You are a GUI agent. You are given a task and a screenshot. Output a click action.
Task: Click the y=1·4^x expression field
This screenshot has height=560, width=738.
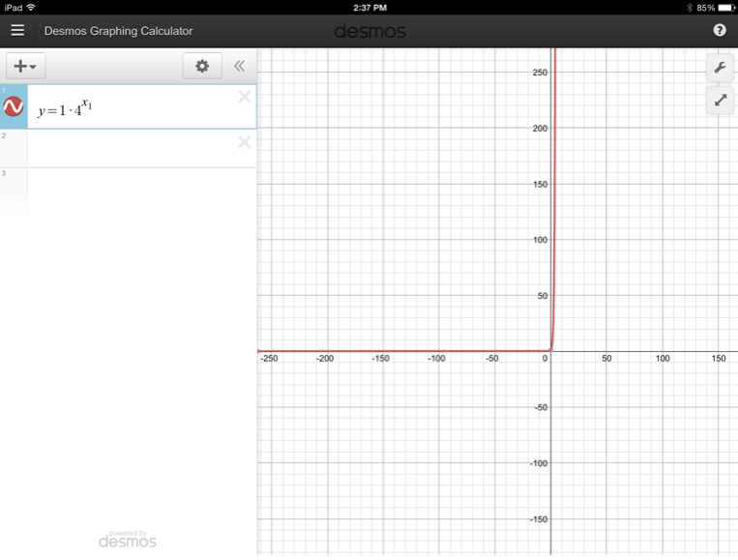126,108
